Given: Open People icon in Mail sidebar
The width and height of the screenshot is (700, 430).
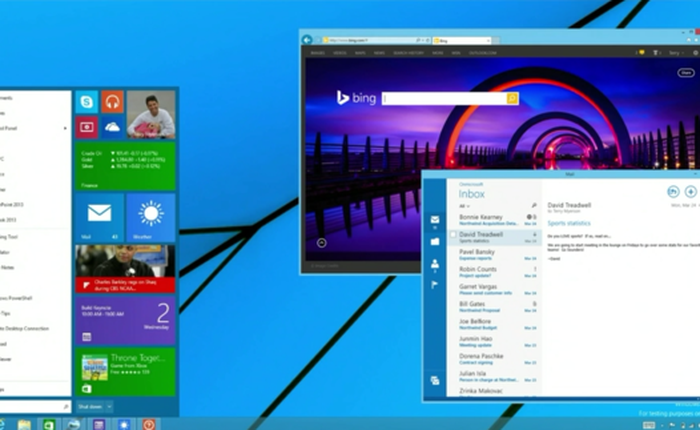Looking at the screenshot, I should click(x=435, y=264).
